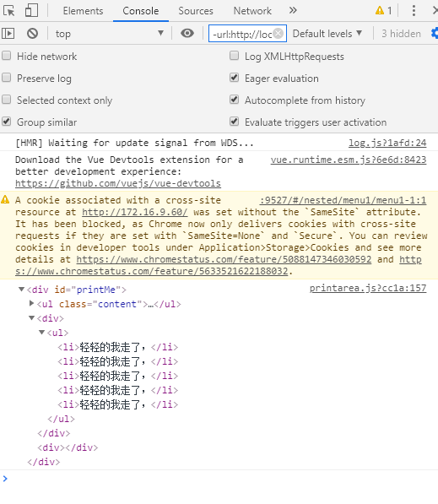The height and width of the screenshot is (504, 438).
Task: Enable the Preserve log checkbox
Action: 7,78
